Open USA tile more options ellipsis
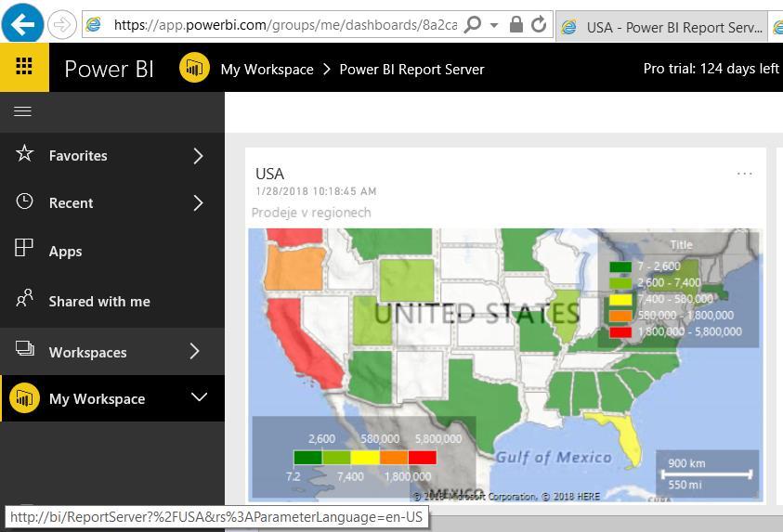Image resolution: width=783 pixels, height=532 pixels. coord(745,174)
